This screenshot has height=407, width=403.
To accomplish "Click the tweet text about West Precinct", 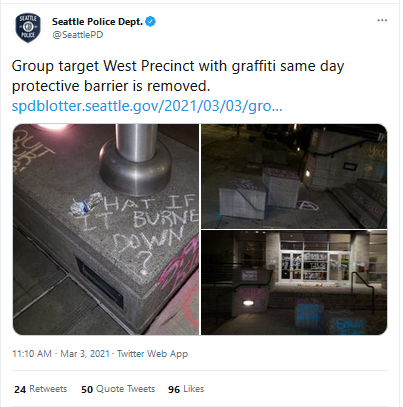I will [178, 76].
